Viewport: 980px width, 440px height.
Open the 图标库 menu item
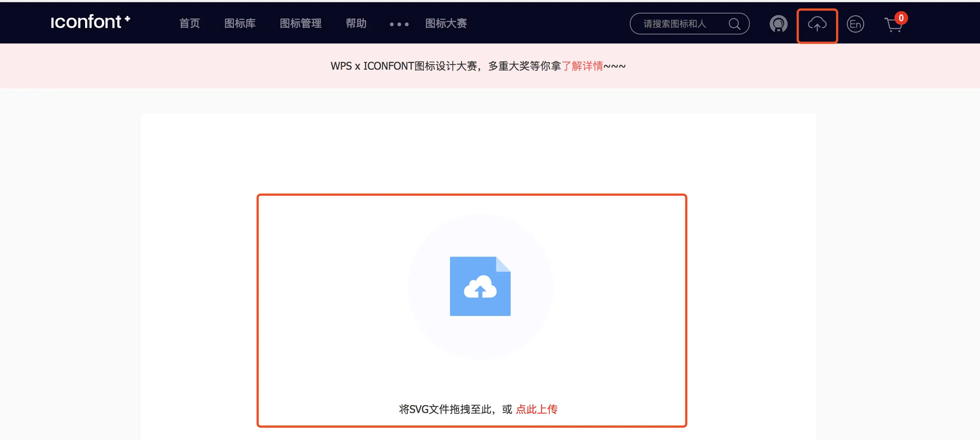(x=240, y=24)
